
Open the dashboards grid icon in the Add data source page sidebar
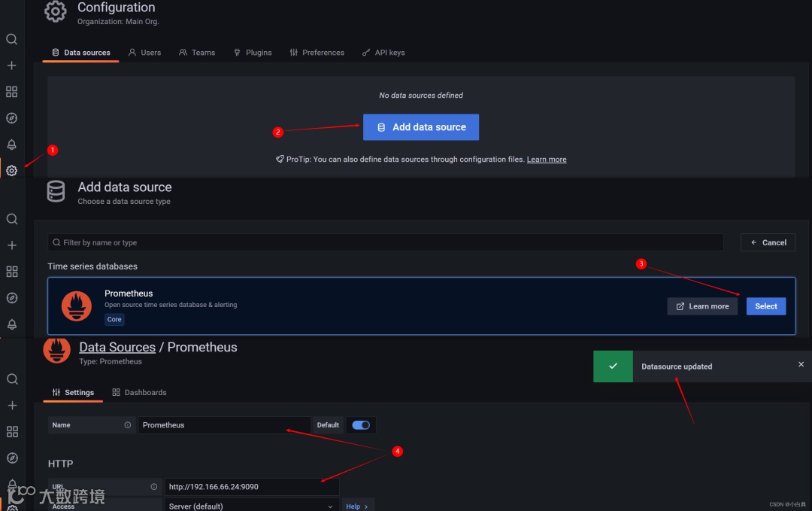12,272
